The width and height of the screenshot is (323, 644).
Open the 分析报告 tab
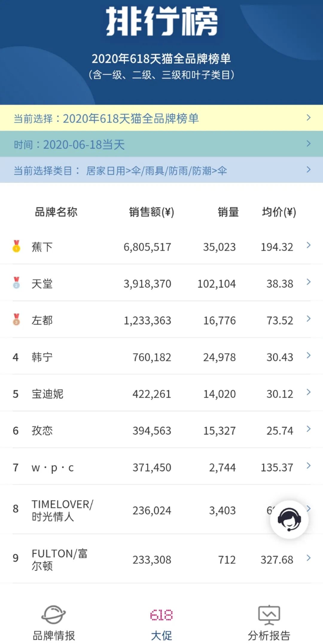click(x=269, y=635)
